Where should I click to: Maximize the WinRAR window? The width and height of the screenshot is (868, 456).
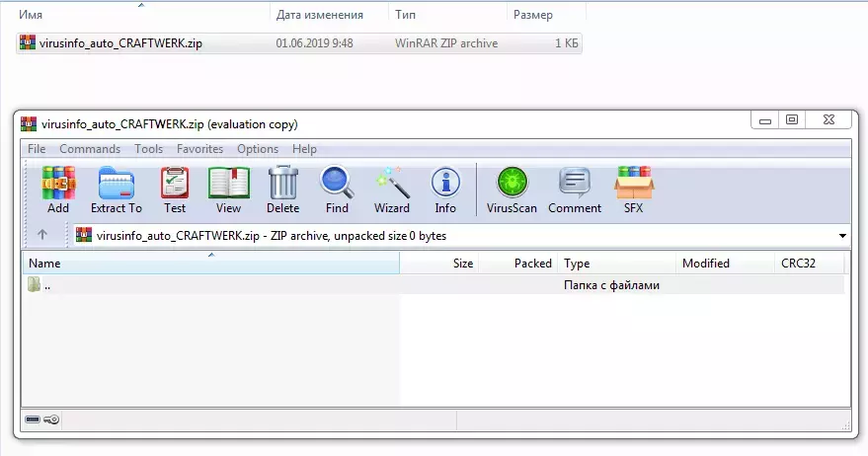pyautogui.click(x=792, y=120)
